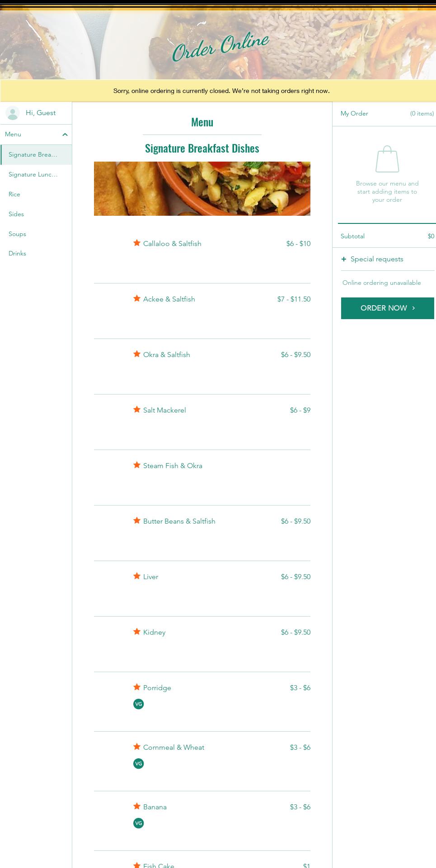Click the Signature Breakfast Dishes banner photo

tap(202, 189)
